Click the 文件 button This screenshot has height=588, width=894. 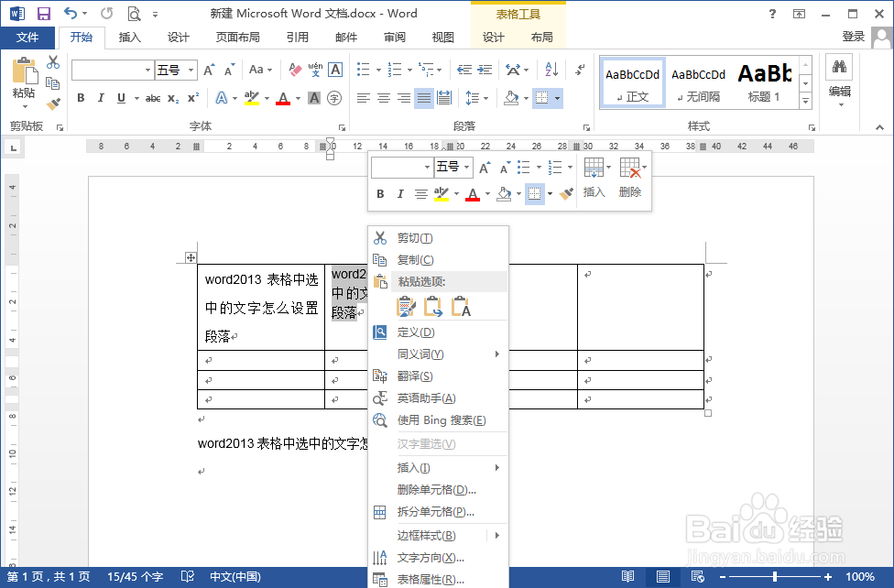click(x=27, y=38)
